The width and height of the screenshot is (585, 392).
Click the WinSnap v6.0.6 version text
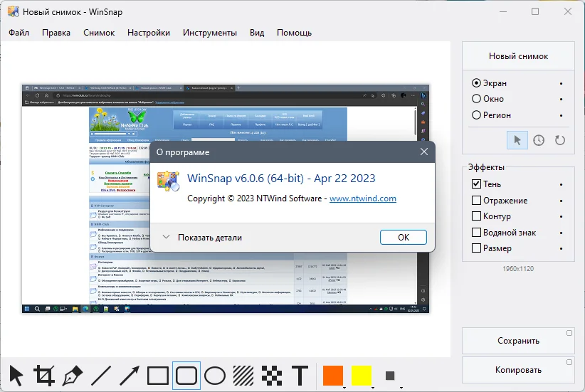click(281, 179)
